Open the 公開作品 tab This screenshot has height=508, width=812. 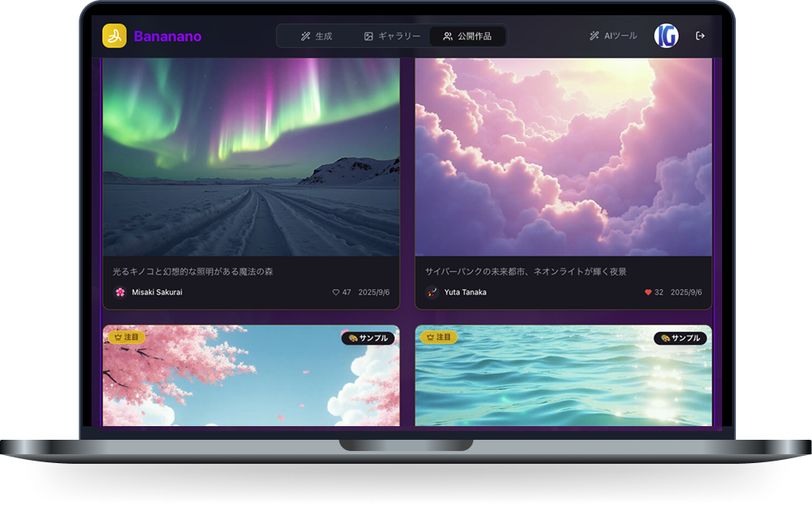468,35
